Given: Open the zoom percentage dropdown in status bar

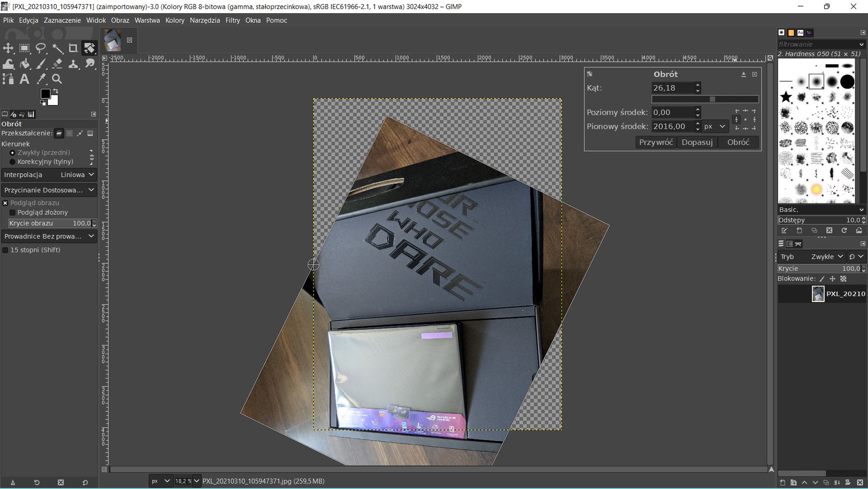Looking at the screenshot, I should tap(197, 481).
